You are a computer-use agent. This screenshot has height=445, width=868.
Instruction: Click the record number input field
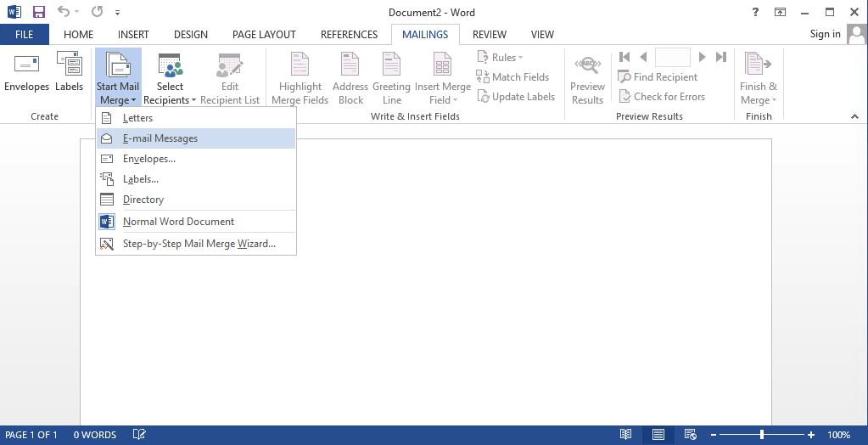[x=673, y=57]
